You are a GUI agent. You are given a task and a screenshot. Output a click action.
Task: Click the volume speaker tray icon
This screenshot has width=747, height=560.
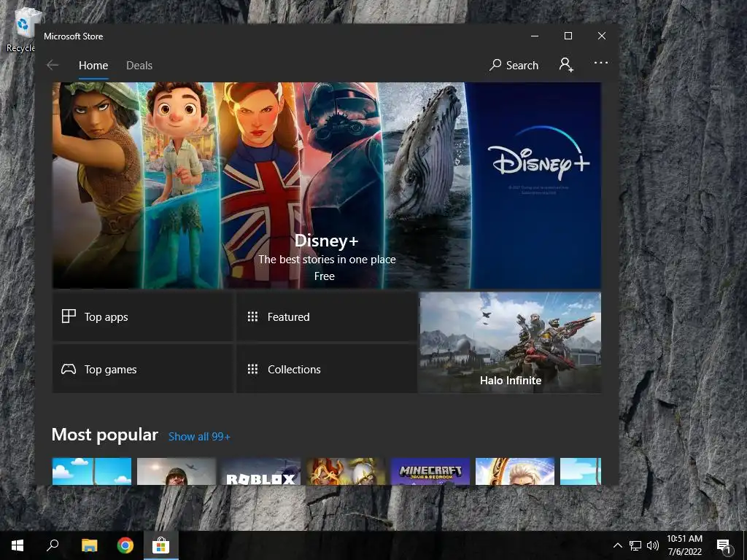[x=653, y=545]
